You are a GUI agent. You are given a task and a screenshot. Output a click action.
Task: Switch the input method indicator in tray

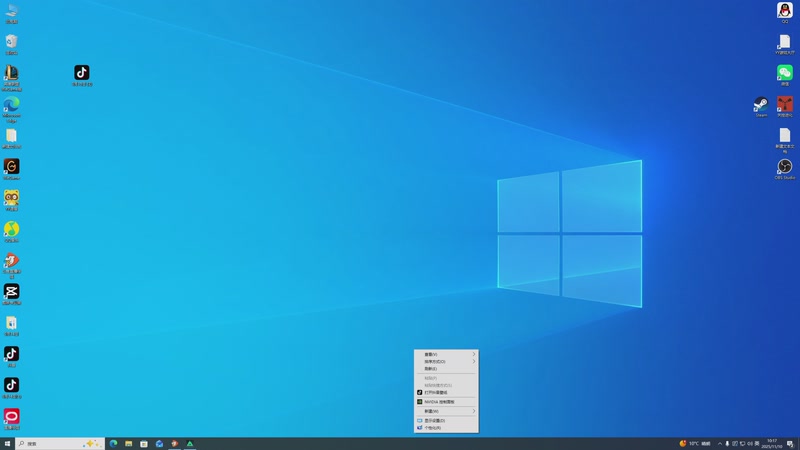click(x=757, y=443)
